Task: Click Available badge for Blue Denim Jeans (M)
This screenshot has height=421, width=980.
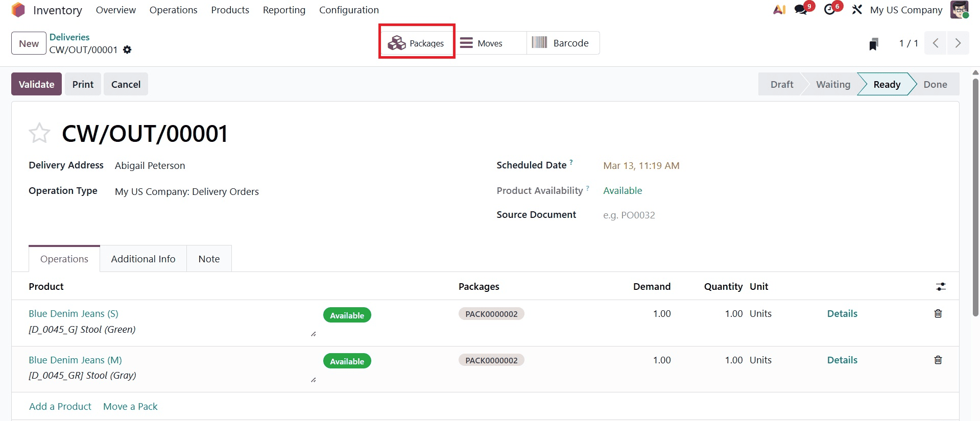Action: [x=347, y=361]
